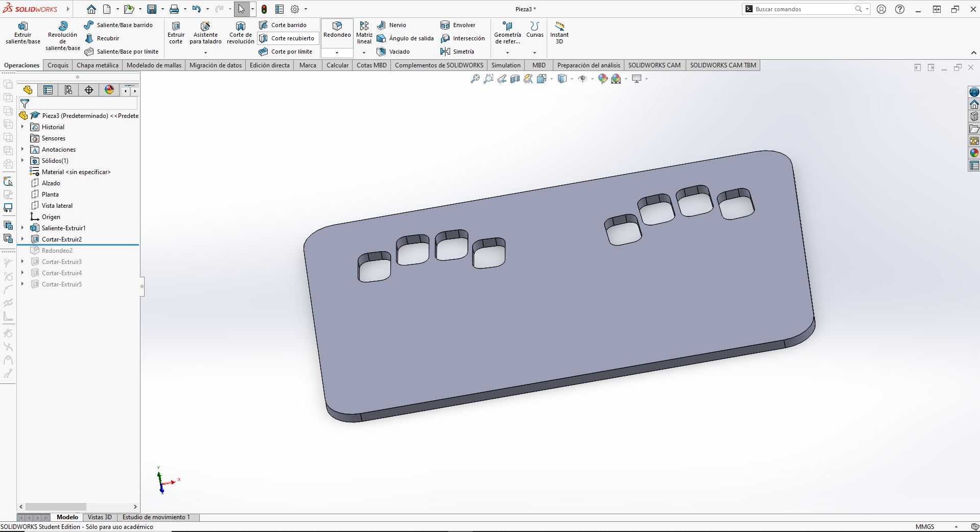
Task: Switch to Edición directa tab
Action: coord(270,65)
